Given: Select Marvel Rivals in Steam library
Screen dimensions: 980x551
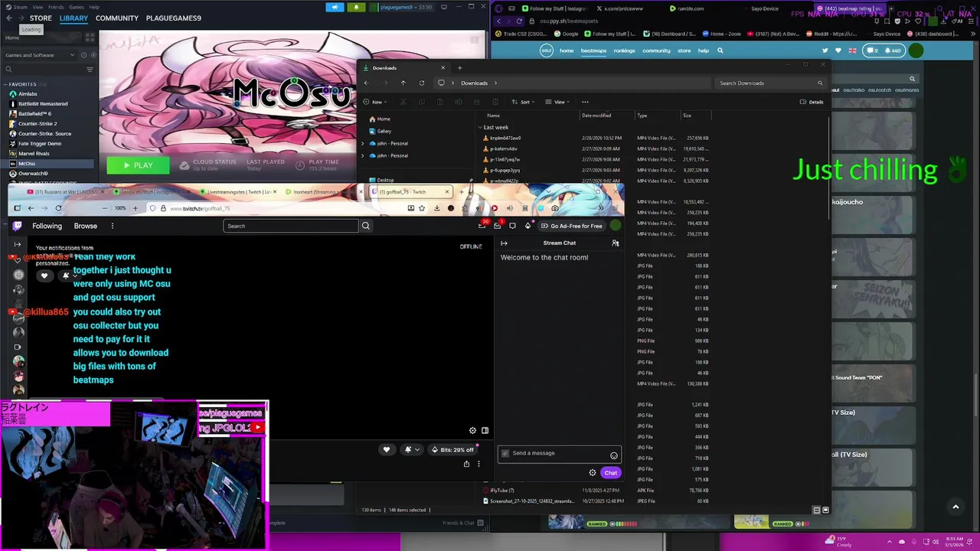Looking at the screenshot, I should [34, 153].
